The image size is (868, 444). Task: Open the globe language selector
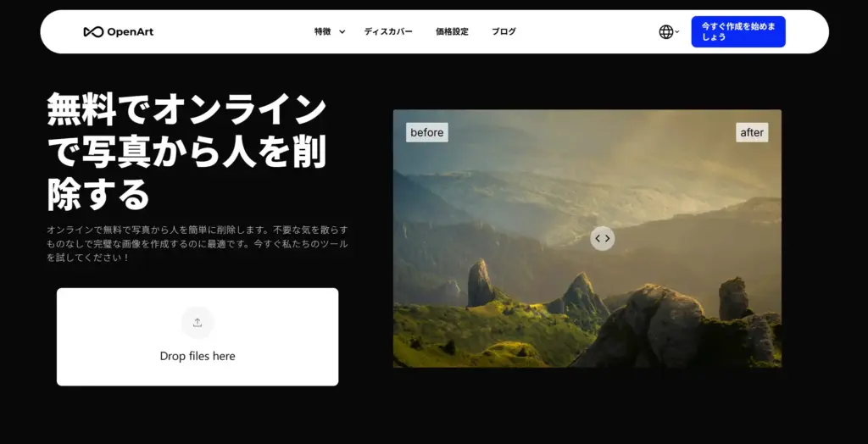point(666,32)
